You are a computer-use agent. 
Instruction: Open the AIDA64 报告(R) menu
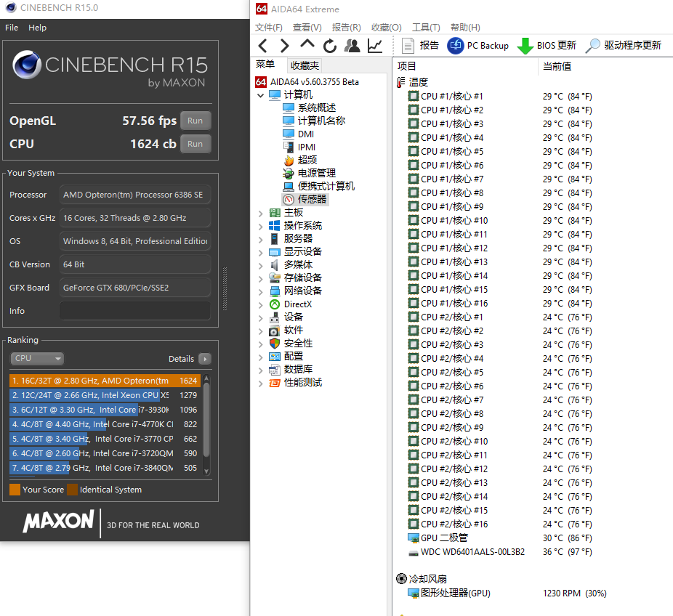point(347,28)
